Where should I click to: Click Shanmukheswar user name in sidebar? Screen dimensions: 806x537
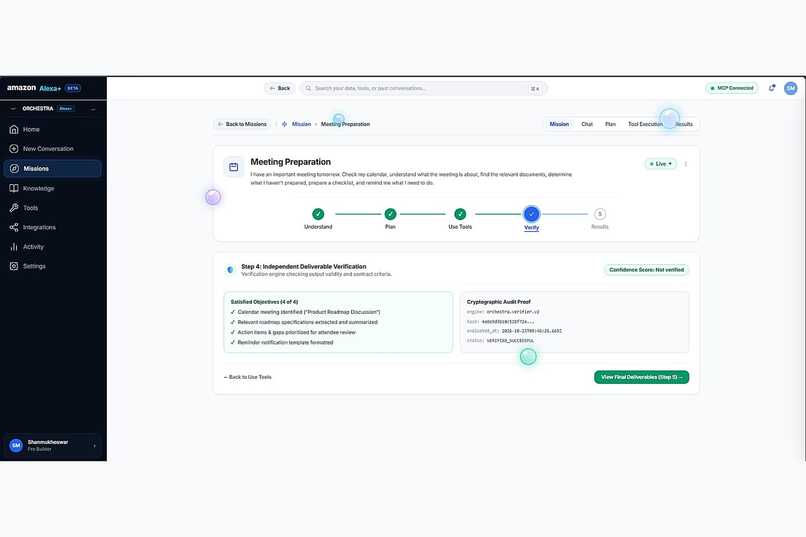click(x=48, y=442)
